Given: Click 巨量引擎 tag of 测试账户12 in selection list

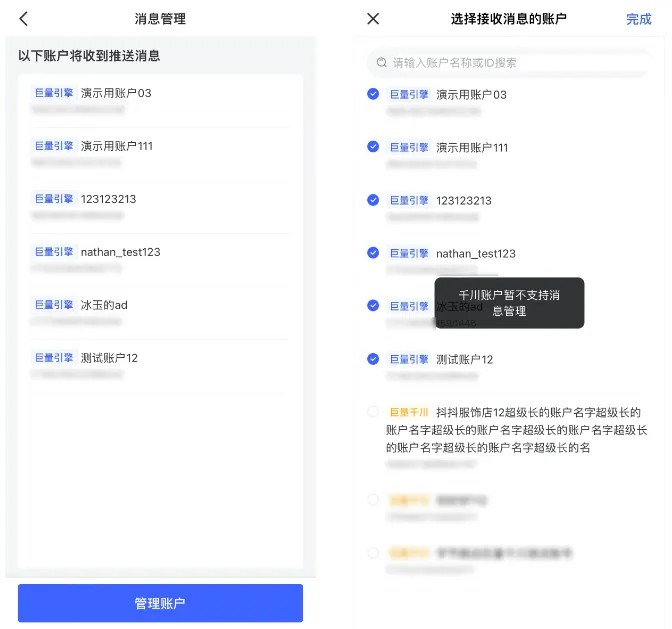Looking at the screenshot, I should pyautogui.click(x=409, y=359).
